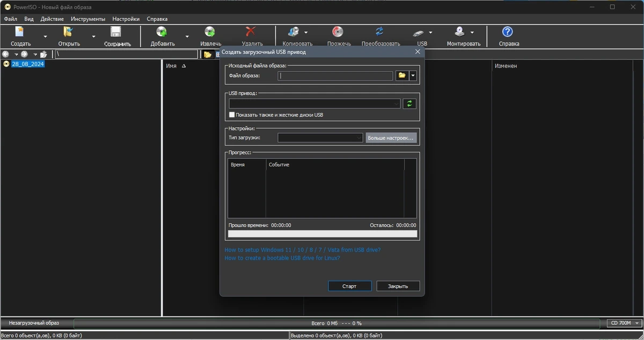This screenshot has width=644, height=340.
Task: Open the Настройки menu
Action: click(x=126, y=19)
